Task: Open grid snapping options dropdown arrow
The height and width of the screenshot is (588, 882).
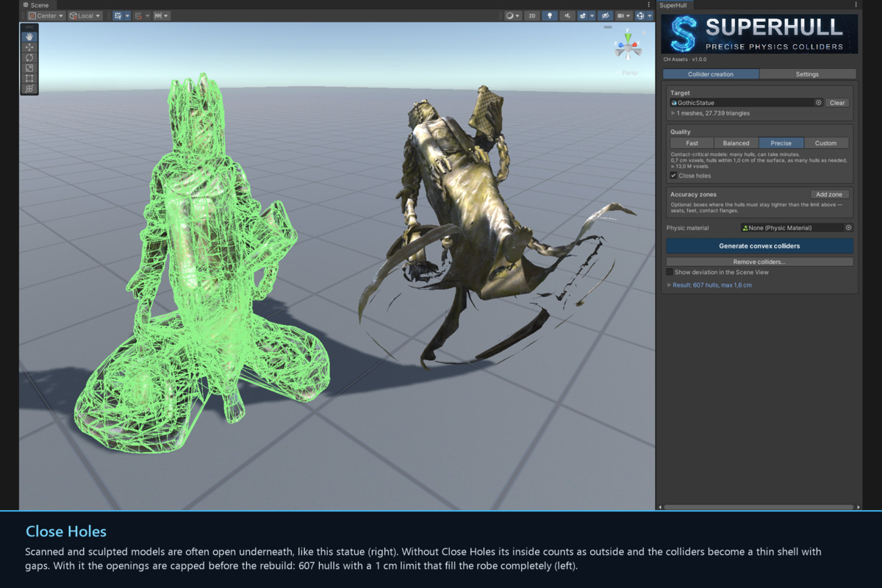Action: 127,15
